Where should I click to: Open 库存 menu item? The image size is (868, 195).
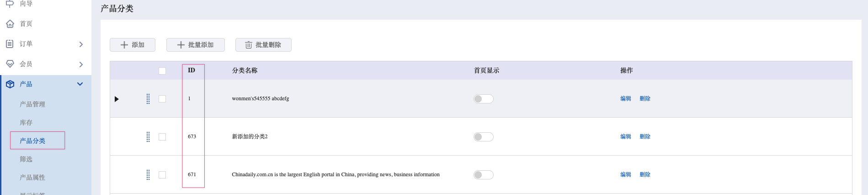26,123
